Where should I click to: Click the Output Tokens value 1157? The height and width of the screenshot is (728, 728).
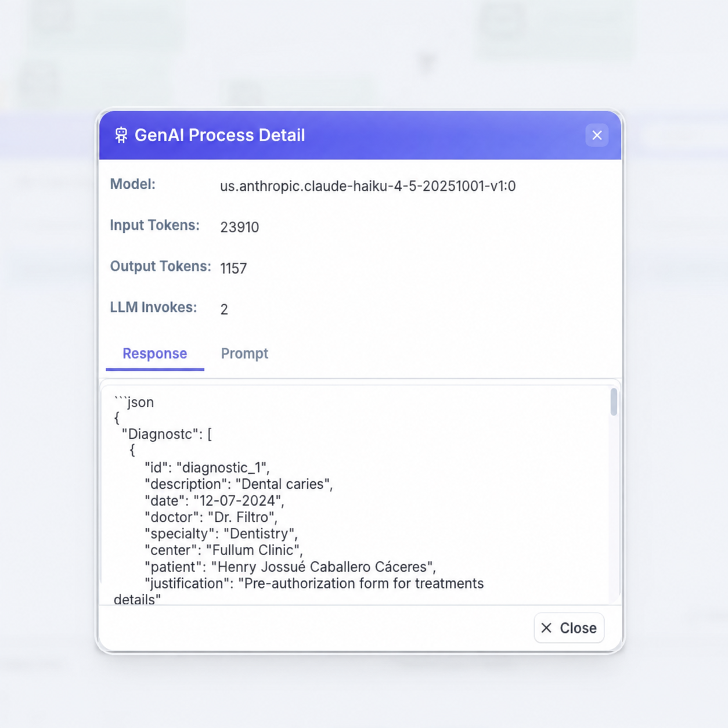[x=233, y=268]
